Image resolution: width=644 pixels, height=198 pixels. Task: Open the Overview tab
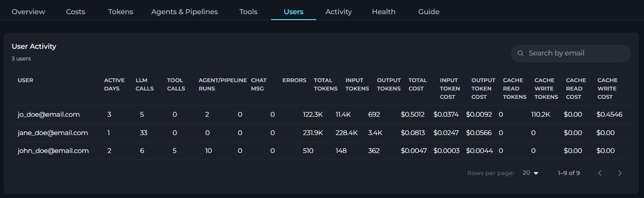coord(28,12)
